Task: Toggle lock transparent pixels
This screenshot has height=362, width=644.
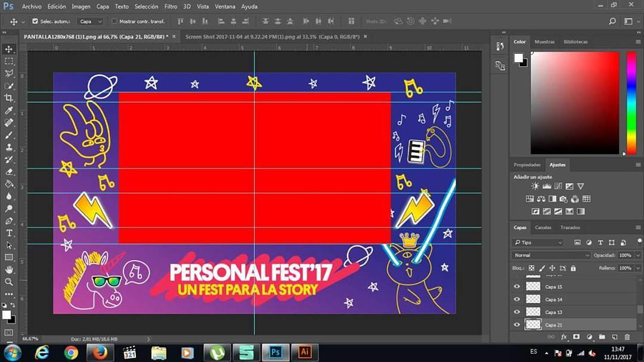Action: click(x=531, y=268)
